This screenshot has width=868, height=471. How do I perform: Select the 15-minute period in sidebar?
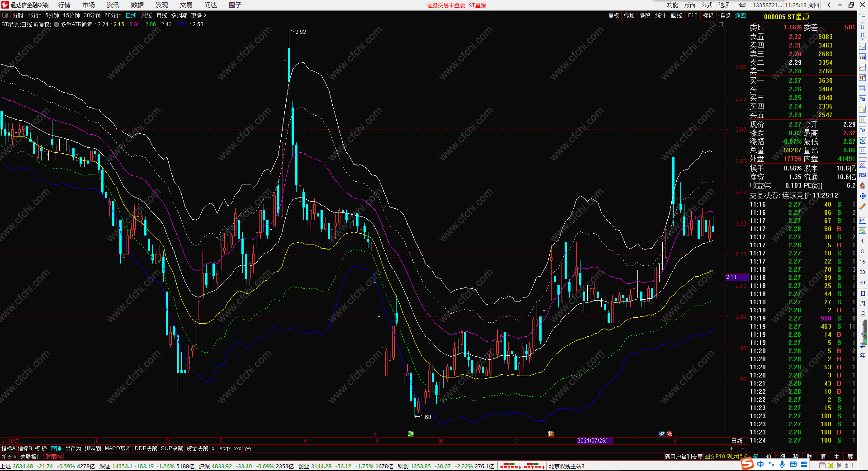point(863,262)
